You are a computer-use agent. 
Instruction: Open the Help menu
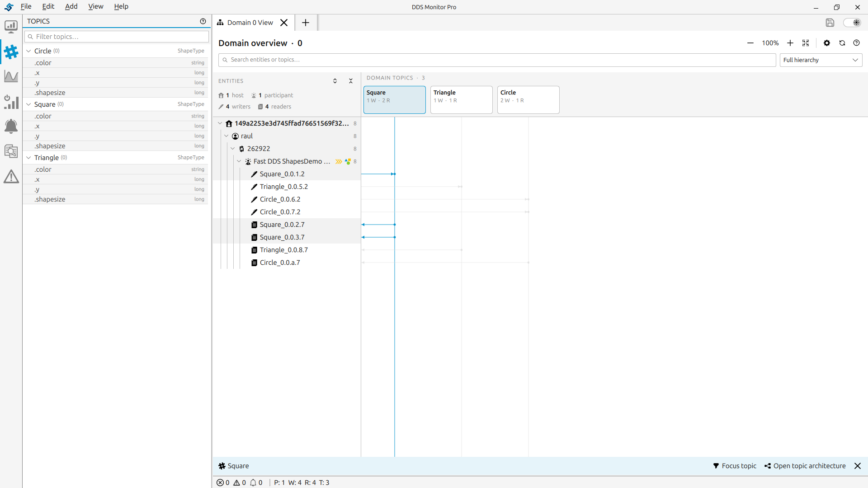coord(121,6)
